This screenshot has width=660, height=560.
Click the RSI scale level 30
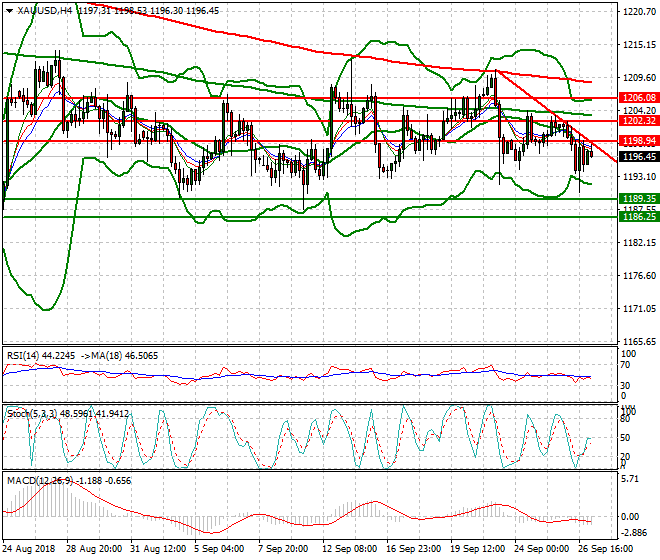[x=625, y=385]
